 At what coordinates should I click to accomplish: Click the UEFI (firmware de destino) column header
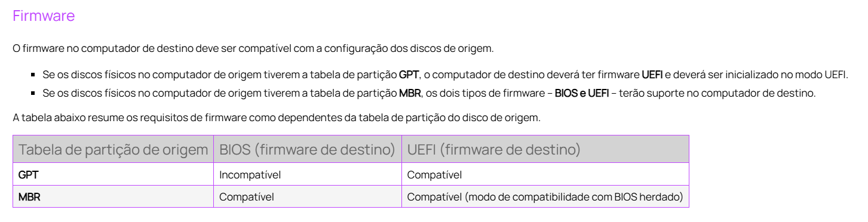(x=545, y=149)
